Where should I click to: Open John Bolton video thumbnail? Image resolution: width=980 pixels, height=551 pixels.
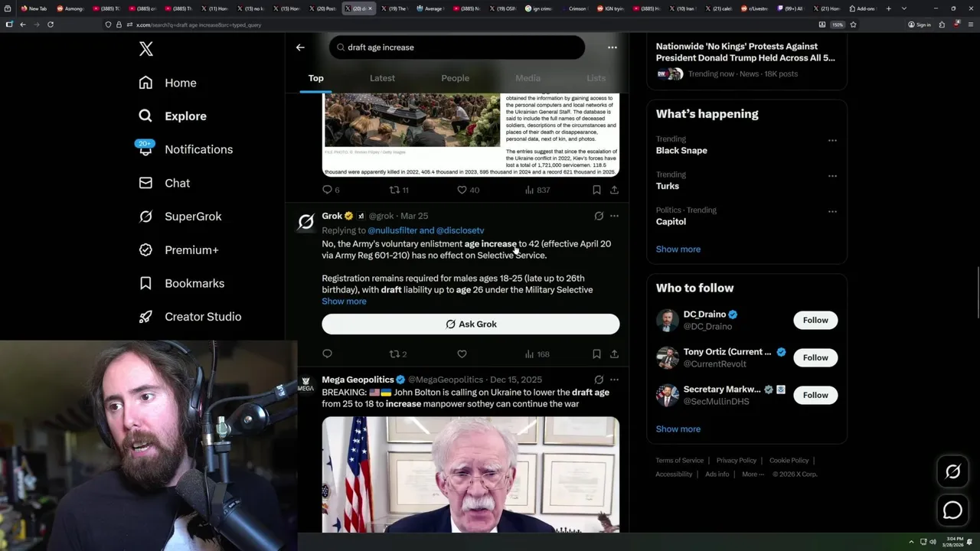tap(471, 474)
